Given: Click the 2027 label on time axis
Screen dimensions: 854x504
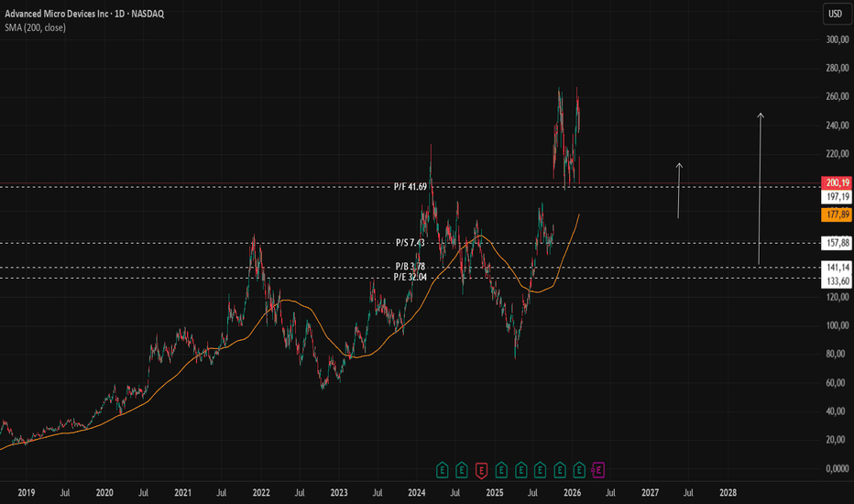Looking at the screenshot, I should tap(651, 493).
